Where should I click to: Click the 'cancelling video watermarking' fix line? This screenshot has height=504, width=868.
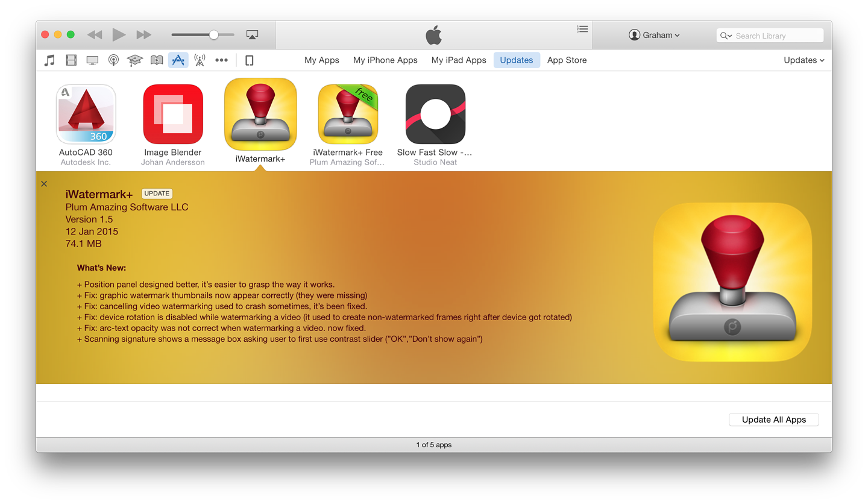click(222, 306)
